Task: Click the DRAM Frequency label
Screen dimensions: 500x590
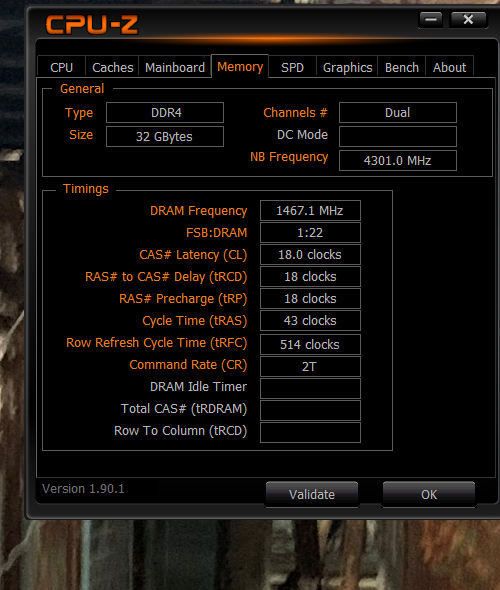Action: tap(199, 211)
